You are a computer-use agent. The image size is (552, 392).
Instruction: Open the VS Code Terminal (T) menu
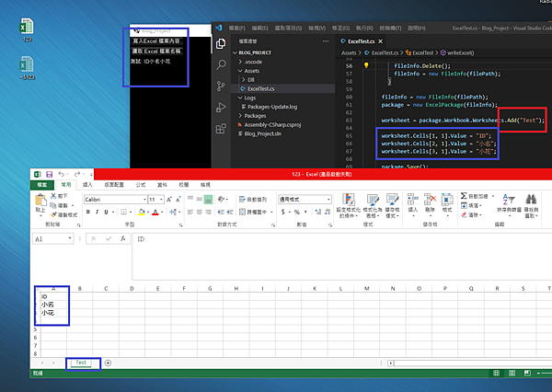point(390,28)
